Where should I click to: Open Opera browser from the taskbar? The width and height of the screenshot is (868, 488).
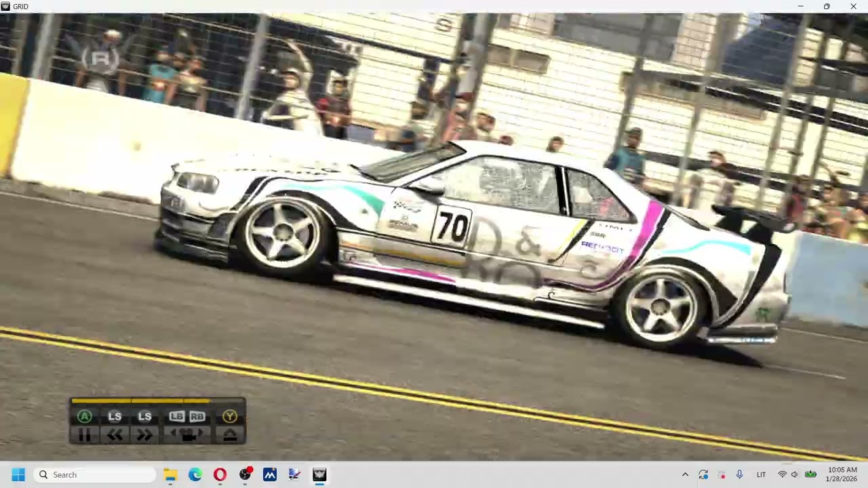click(220, 474)
